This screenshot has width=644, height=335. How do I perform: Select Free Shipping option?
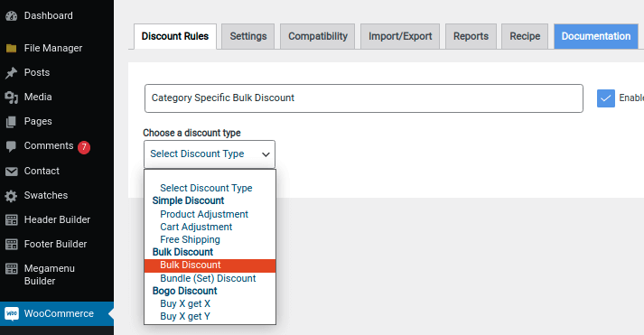coord(210,240)
